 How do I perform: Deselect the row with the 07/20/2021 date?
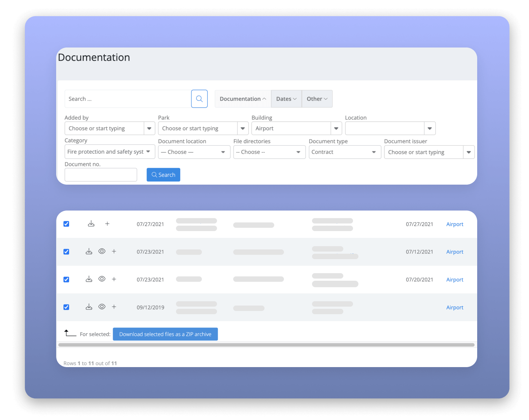pyautogui.click(x=66, y=279)
